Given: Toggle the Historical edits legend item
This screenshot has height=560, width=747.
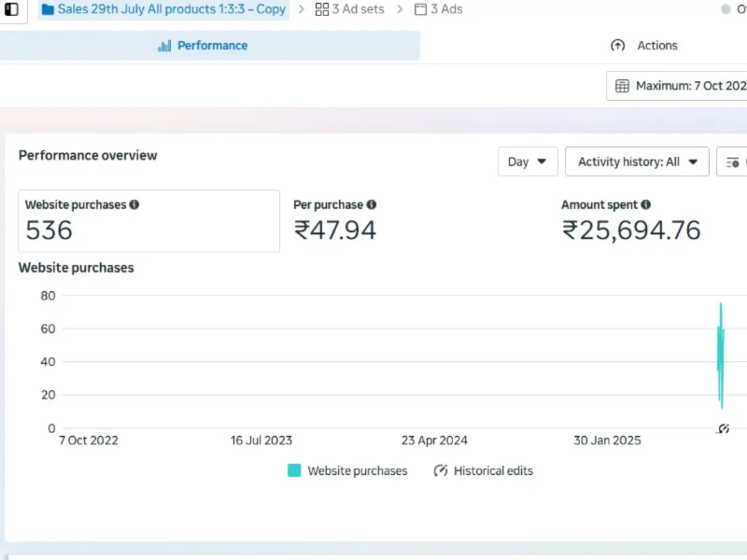Looking at the screenshot, I should [484, 471].
